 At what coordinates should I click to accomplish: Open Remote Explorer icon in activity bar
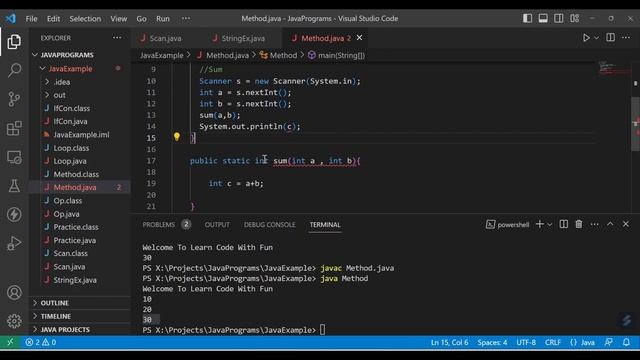14,157
